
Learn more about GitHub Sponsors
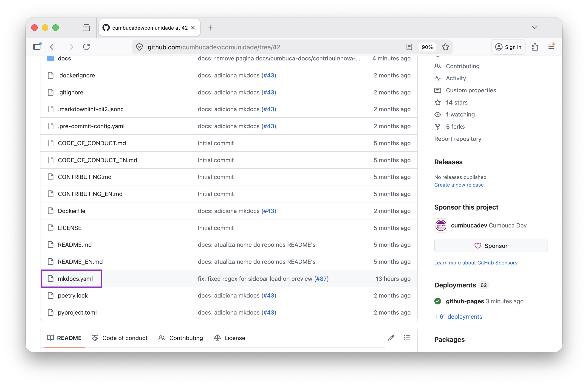tap(476, 263)
